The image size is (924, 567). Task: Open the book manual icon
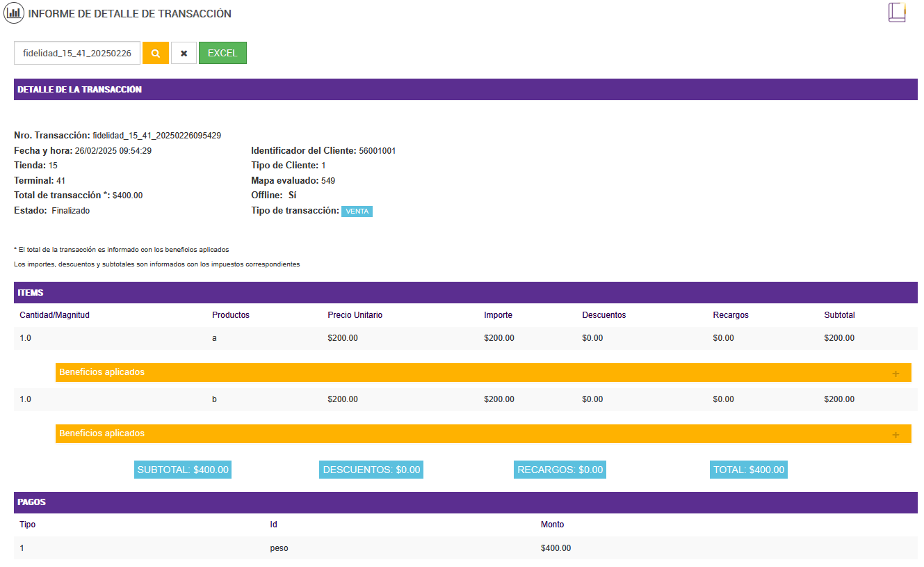tap(897, 13)
